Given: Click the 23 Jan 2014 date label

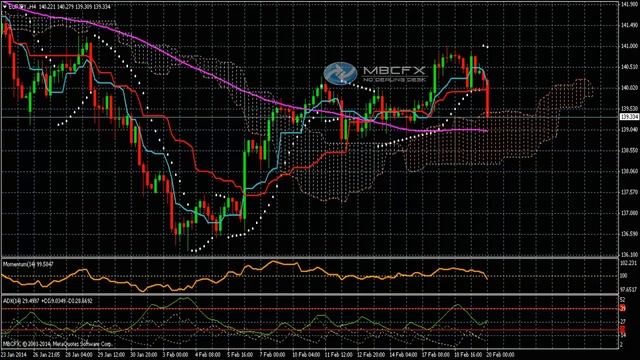Looking at the screenshot, I should 15,355.
